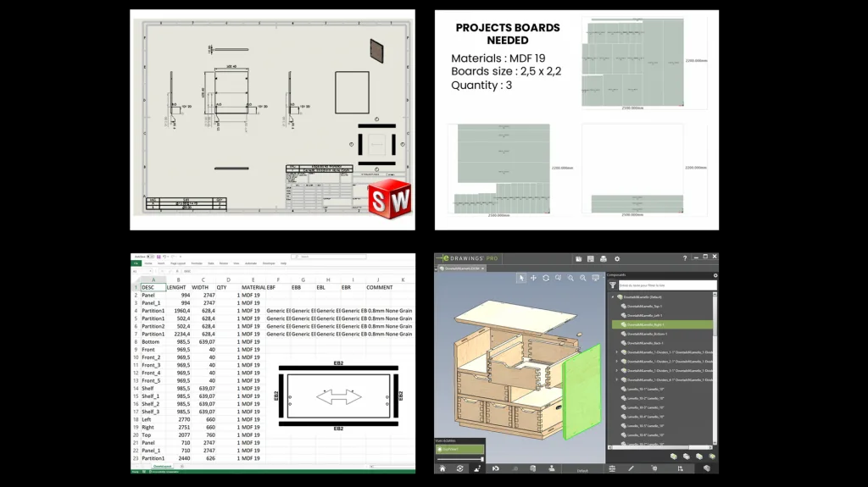Open the Excel Name Box dropdown
This screenshot has height=487, width=868.
click(151, 271)
